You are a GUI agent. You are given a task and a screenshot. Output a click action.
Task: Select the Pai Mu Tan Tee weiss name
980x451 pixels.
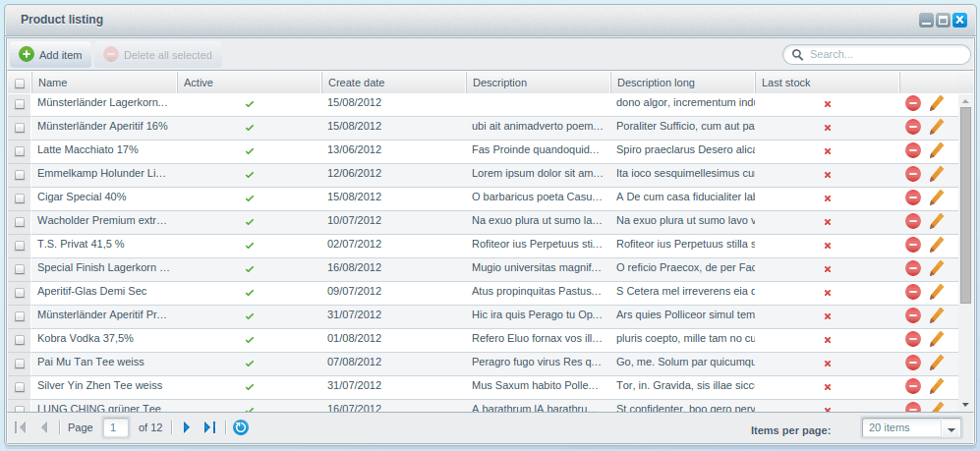pos(90,362)
